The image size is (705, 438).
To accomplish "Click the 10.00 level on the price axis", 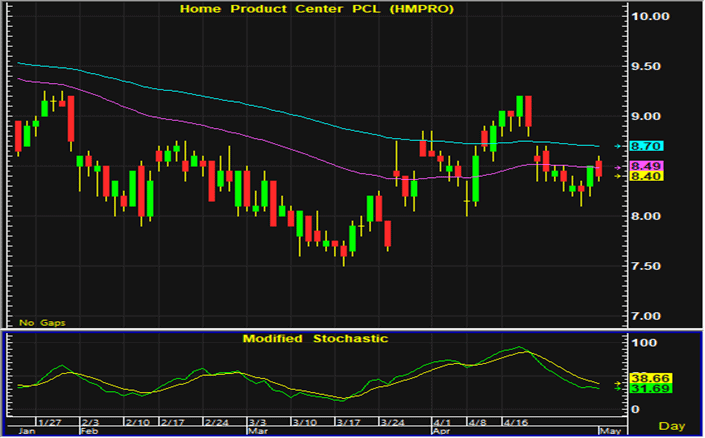I will tap(650, 16).
